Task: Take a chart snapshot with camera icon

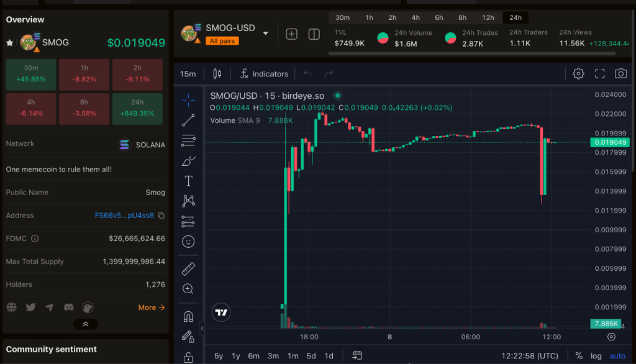Action: 620,74
